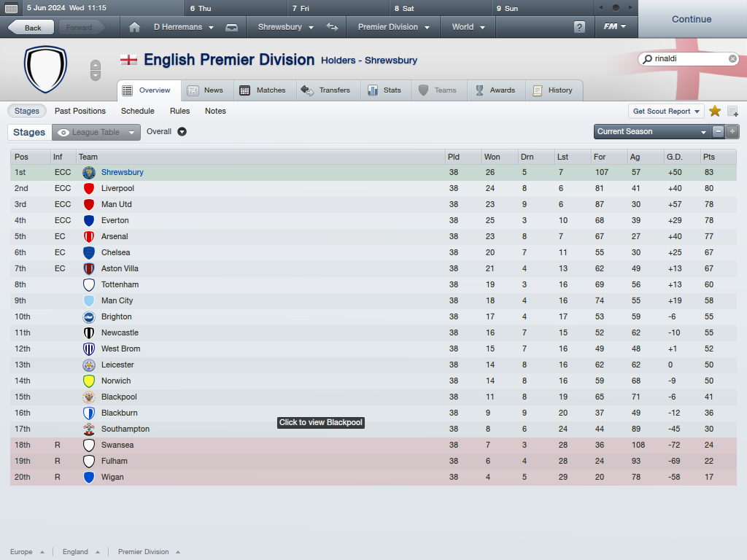This screenshot has height=560, width=747.
Task: Click the gold star bookmark icon
Action: (715, 111)
